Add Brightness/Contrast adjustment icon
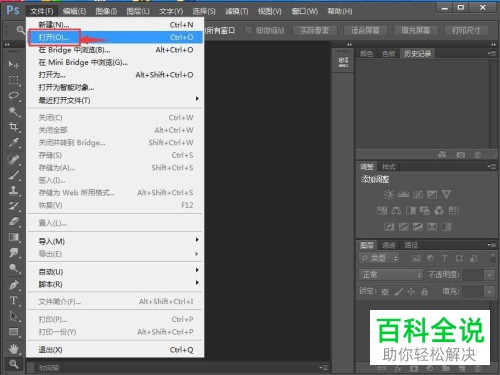This screenshot has height=375, width=500. pyautogui.click(x=389, y=194)
